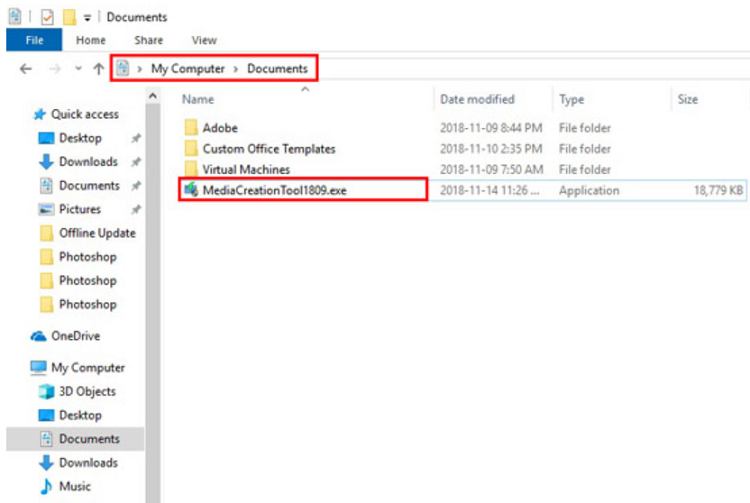The height and width of the screenshot is (503, 750).
Task: Click the Quick access star icon
Action: (x=40, y=114)
